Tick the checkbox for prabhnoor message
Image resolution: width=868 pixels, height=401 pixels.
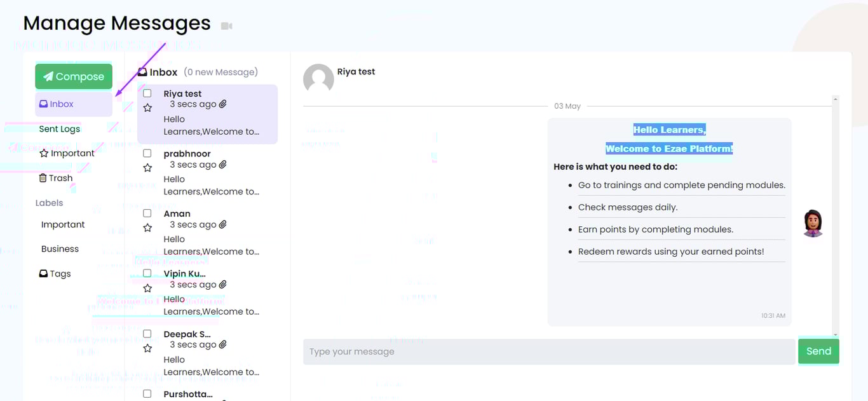[x=147, y=153]
